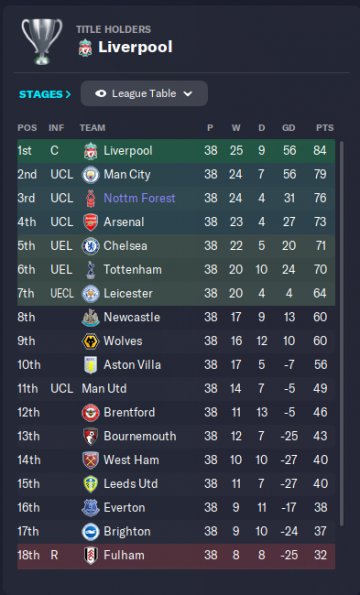The height and width of the screenshot is (595, 360).
Task: Select the Fulham relegation row
Action: click(176, 556)
